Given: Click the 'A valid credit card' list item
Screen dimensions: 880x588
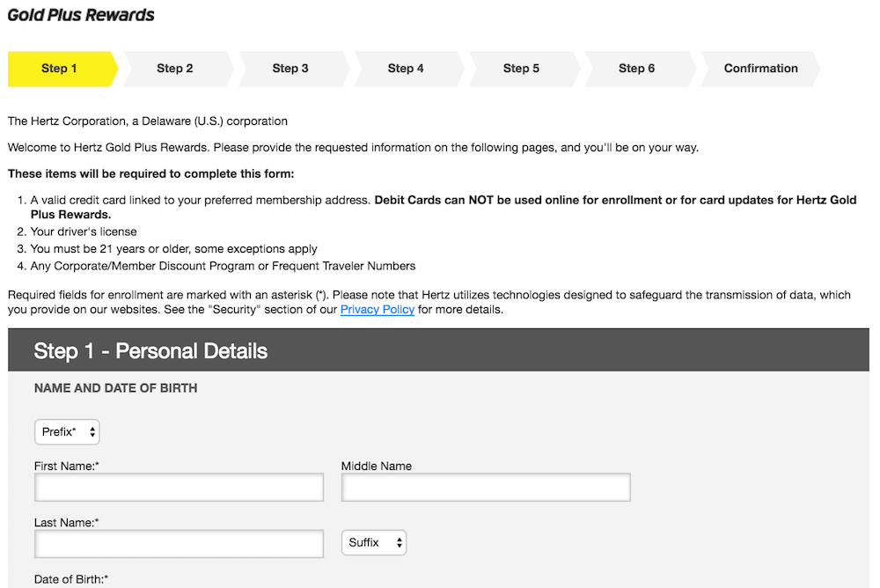Looking at the screenshot, I should pos(444,207).
